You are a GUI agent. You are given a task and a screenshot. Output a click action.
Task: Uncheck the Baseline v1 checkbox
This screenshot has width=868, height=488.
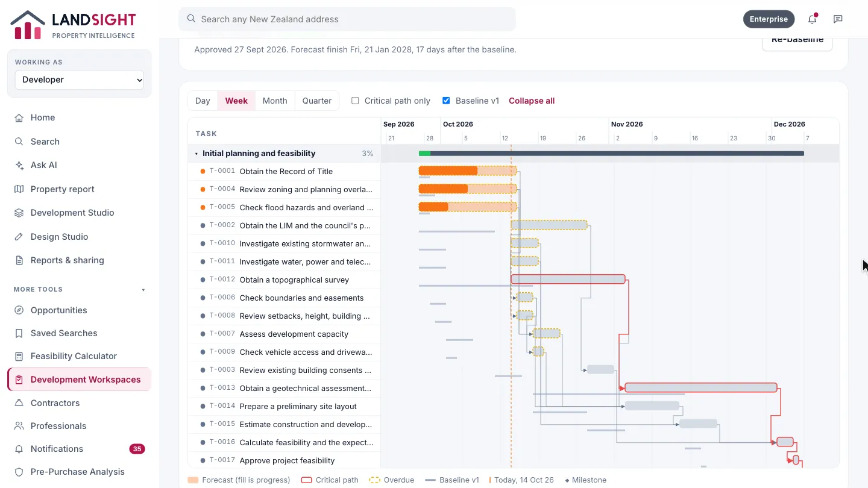click(446, 101)
